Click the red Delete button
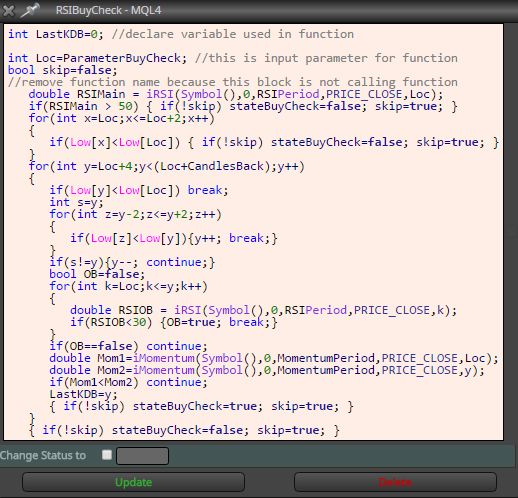This screenshot has height=498, width=518. point(395,482)
